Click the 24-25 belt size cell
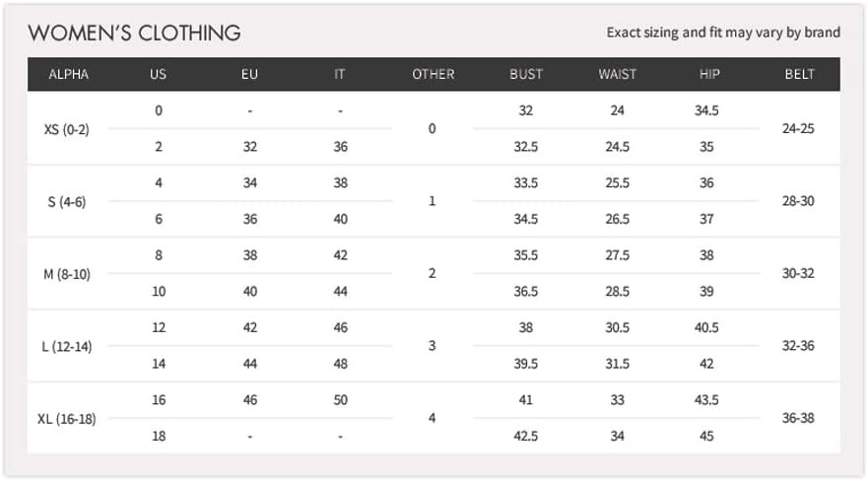The width and height of the screenshot is (868, 481). [x=798, y=129]
